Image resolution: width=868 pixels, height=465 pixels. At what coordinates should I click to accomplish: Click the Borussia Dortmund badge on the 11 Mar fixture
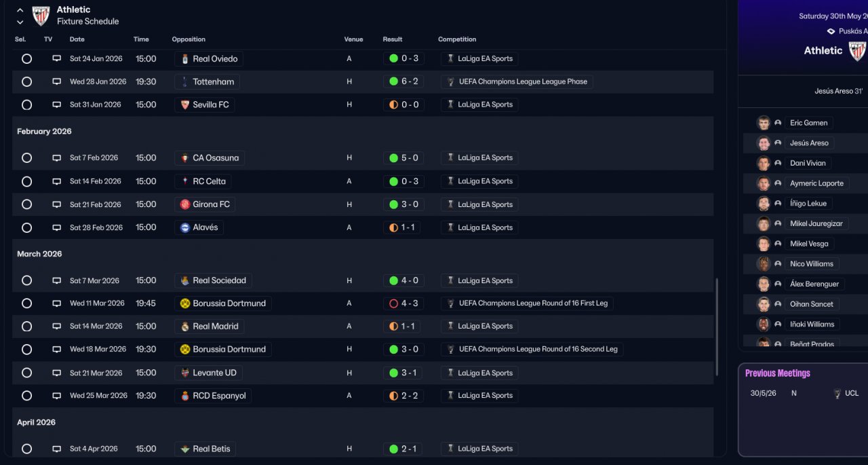click(x=184, y=303)
